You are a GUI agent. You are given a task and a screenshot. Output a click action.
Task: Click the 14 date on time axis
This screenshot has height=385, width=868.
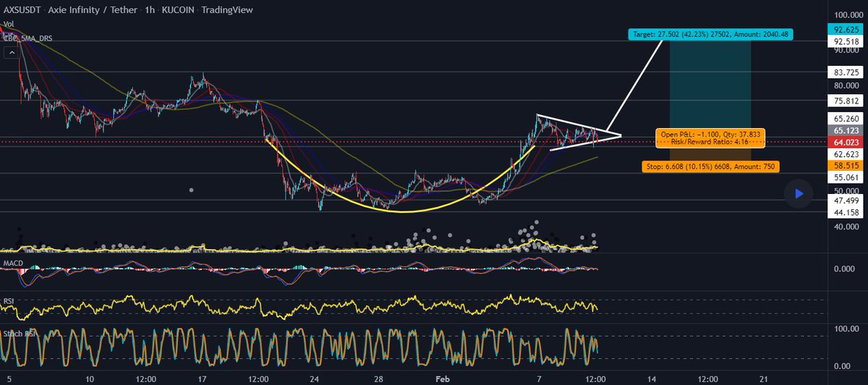pyautogui.click(x=651, y=378)
